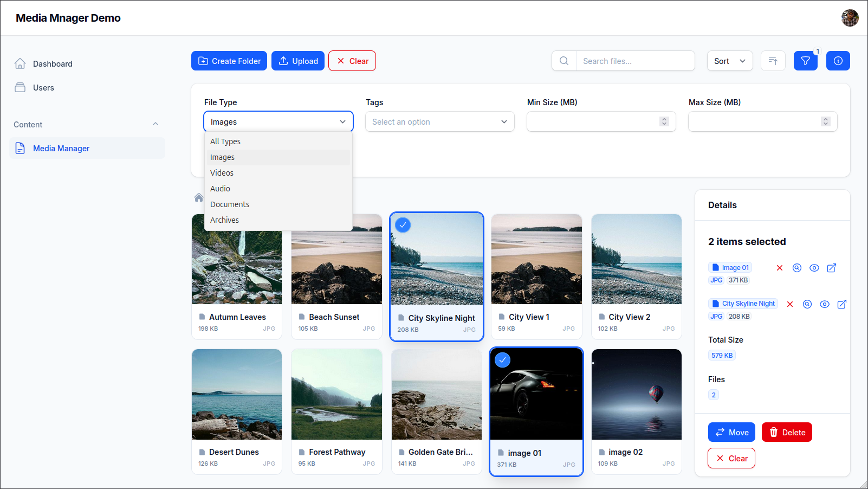The width and height of the screenshot is (868, 489).
Task: Open City Skyline Night in new window
Action: [x=841, y=304]
